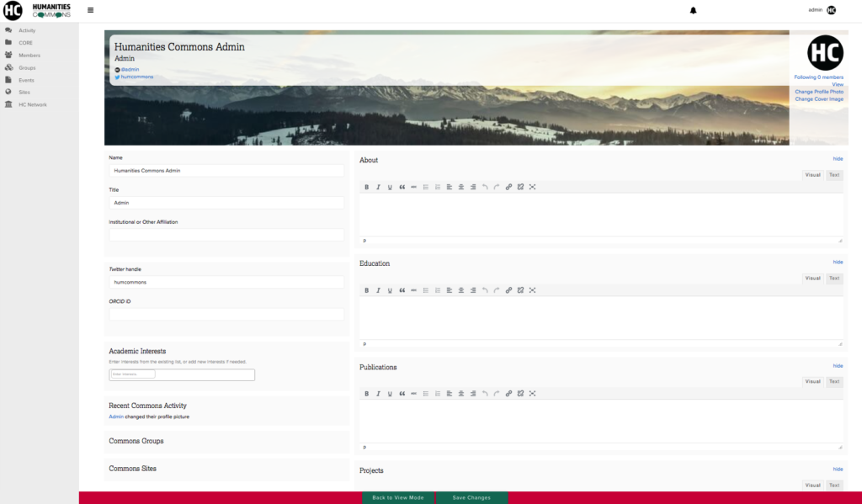Insert link in the About editor
The image size is (862, 504).
[508, 187]
